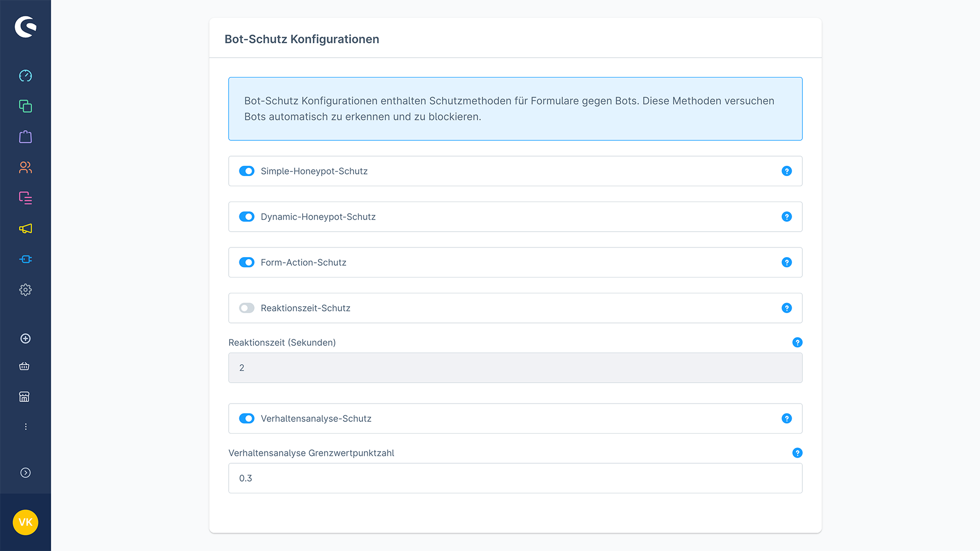The width and height of the screenshot is (980, 551).
Task: Open the Content layout icon in sidebar
Action: click(x=26, y=198)
